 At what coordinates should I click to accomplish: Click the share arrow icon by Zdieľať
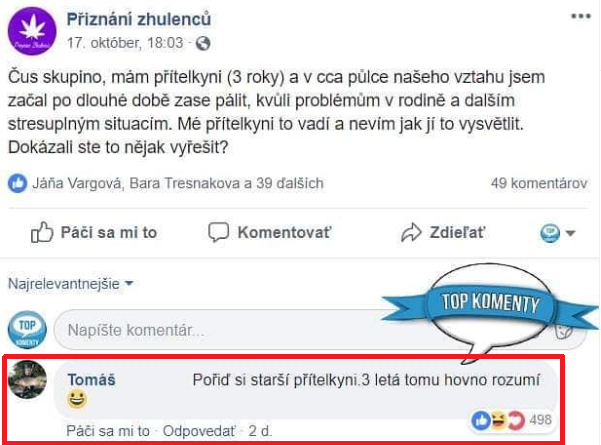click(411, 233)
